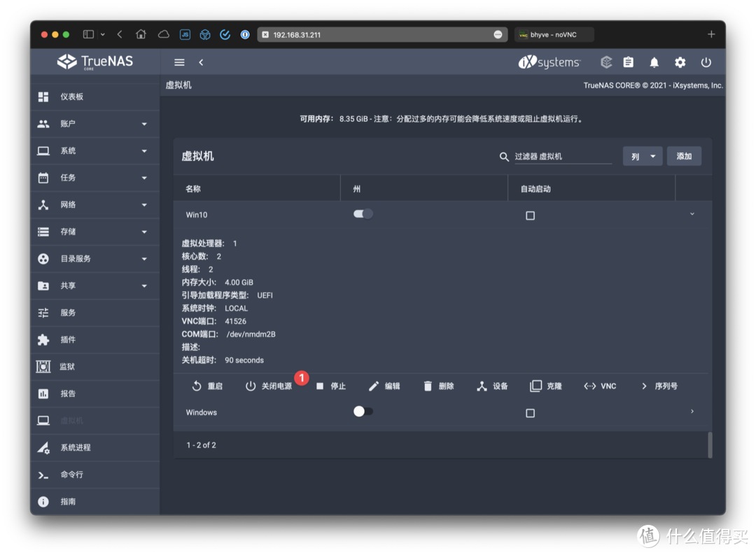The width and height of the screenshot is (756, 555).
Task: Click the 监狱 jails icon
Action: (x=43, y=367)
